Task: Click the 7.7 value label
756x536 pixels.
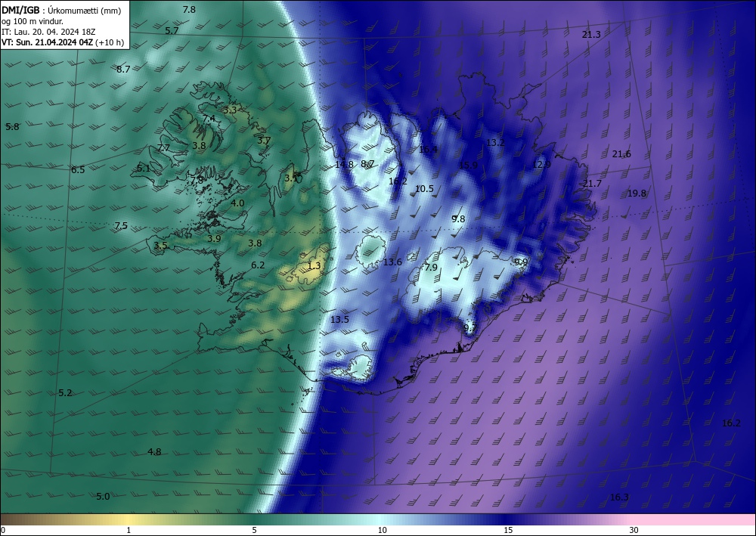Action: (163, 148)
